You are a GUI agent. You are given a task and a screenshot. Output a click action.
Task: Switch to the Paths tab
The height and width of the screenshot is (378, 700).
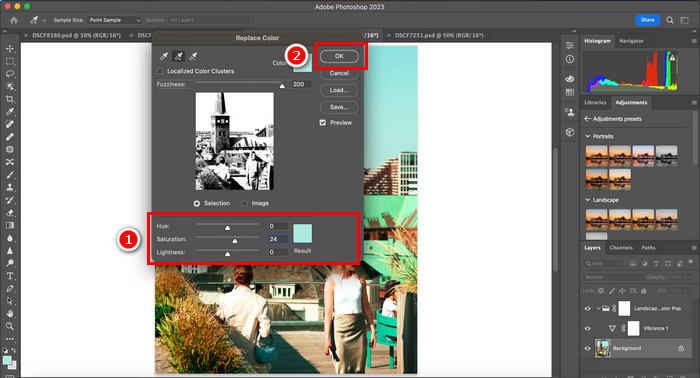648,248
